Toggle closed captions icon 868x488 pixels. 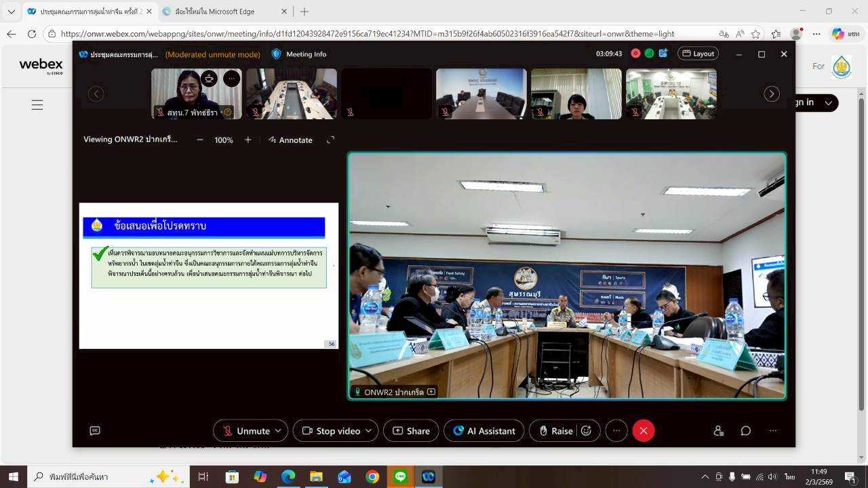95,431
